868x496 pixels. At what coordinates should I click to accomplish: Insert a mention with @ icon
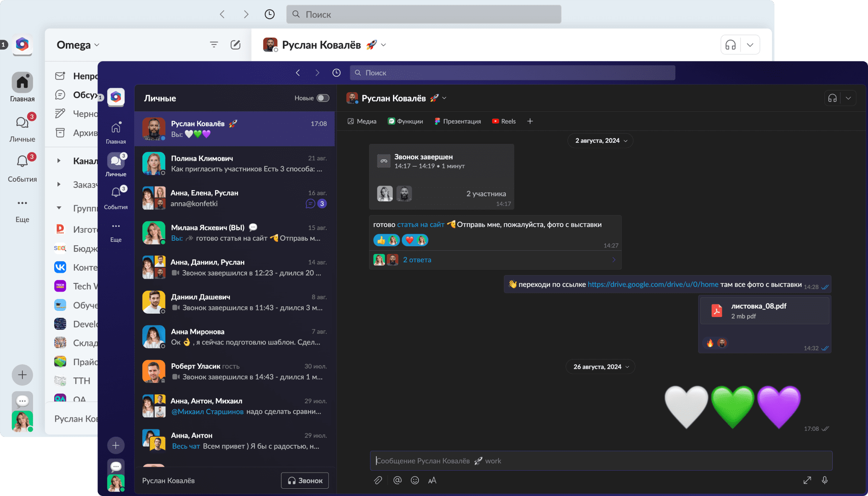pos(397,480)
